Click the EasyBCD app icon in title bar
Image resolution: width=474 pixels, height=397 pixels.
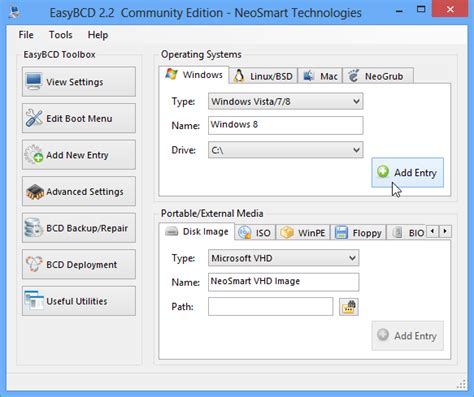pos(14,12)
